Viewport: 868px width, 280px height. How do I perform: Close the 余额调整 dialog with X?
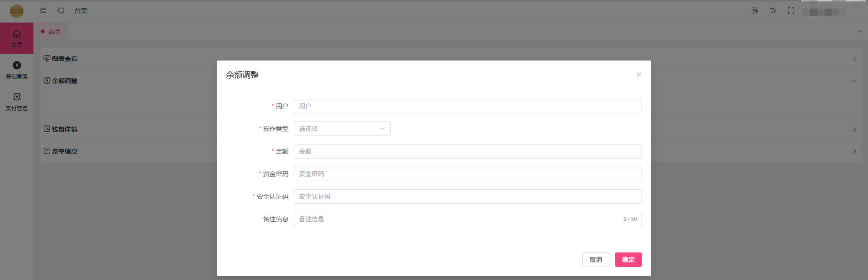tap(638, 75)
